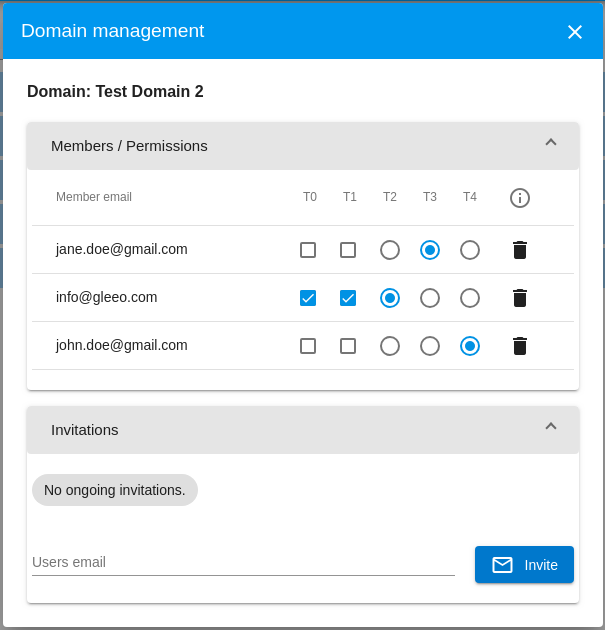
Task: Collapse the Members / Permissions panel chevron
Action: [x=551, y=142]
